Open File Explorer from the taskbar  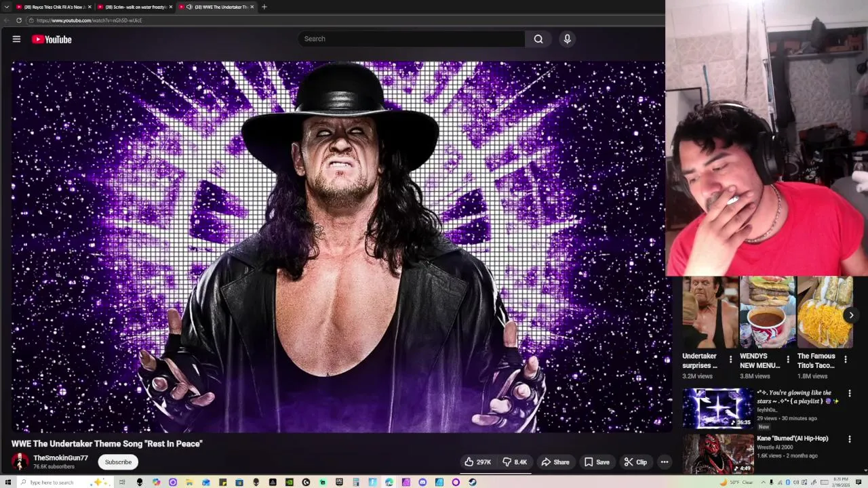pyautogui.click(x=189, y=482)
